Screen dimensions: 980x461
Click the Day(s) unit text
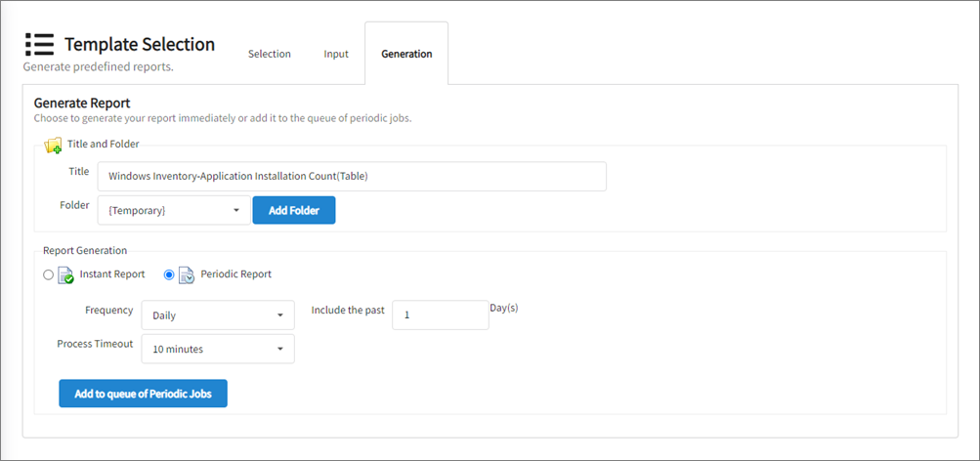[x=504, y=309]
